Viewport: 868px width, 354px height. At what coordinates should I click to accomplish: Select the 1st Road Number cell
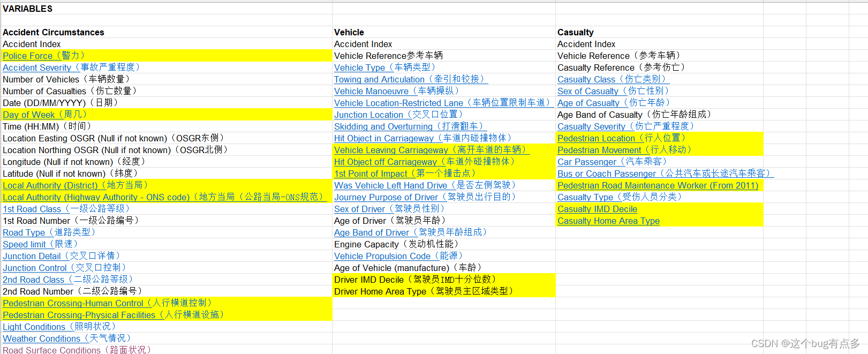point(167,221)
